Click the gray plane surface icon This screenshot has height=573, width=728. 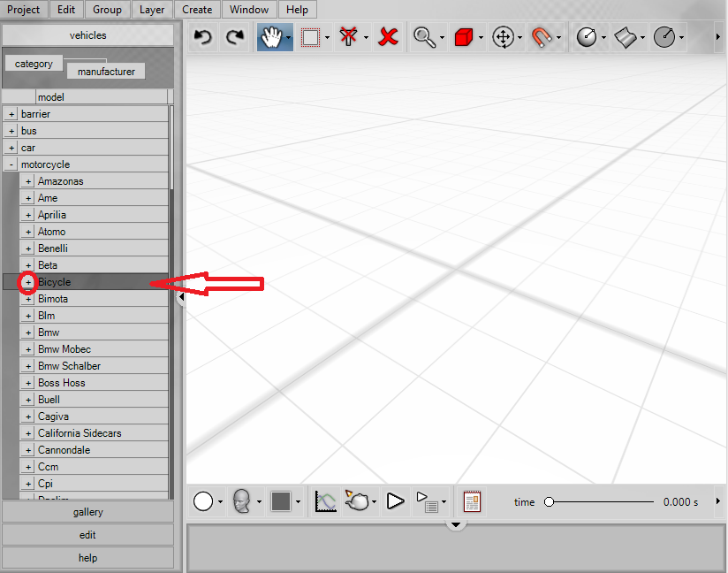pyautogui.click(x=626, y=37)
